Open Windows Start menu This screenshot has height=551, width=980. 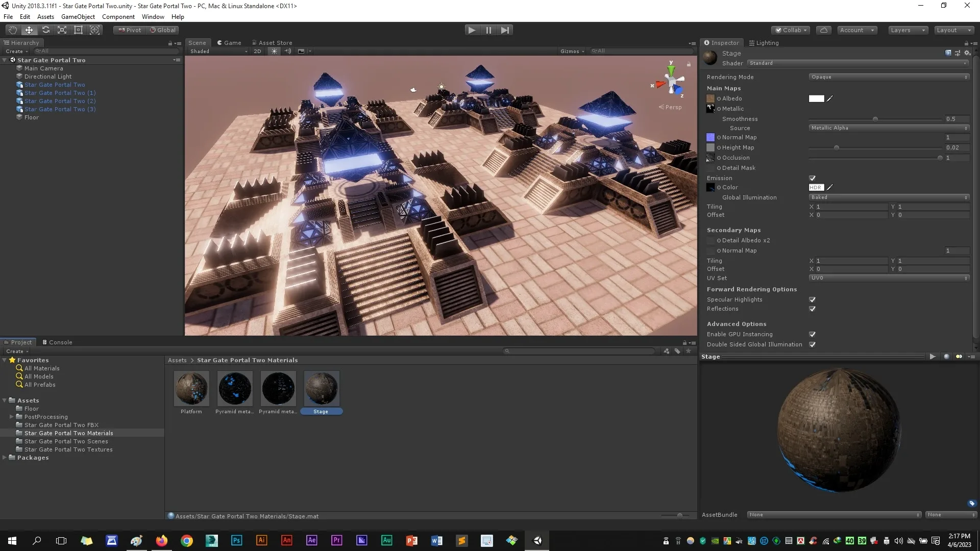[x=12, y=541]
